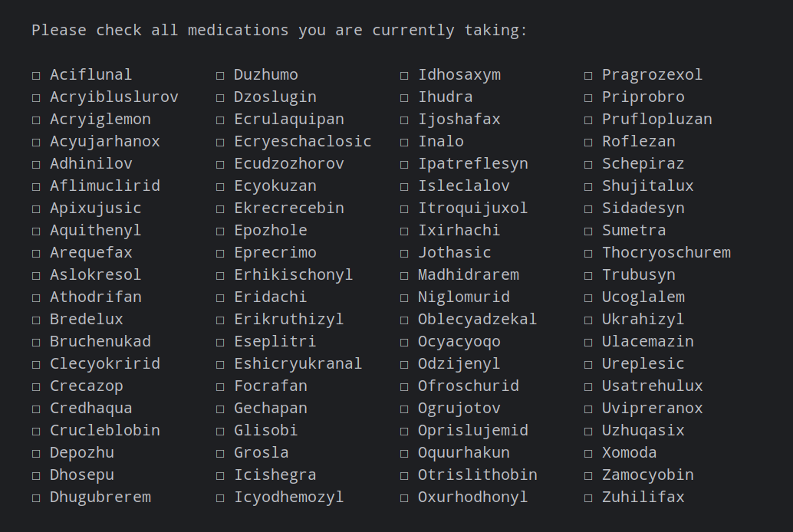Tick the Acyujarhanox medication box

(36, 142)
